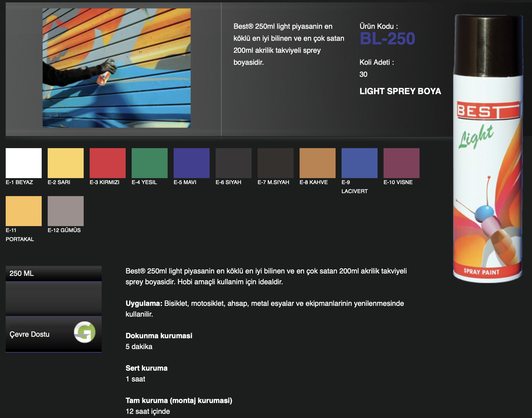Select the E-2 SARI yellow swatch
Viewport: 532px width, 418px height.
pos(66,163)
